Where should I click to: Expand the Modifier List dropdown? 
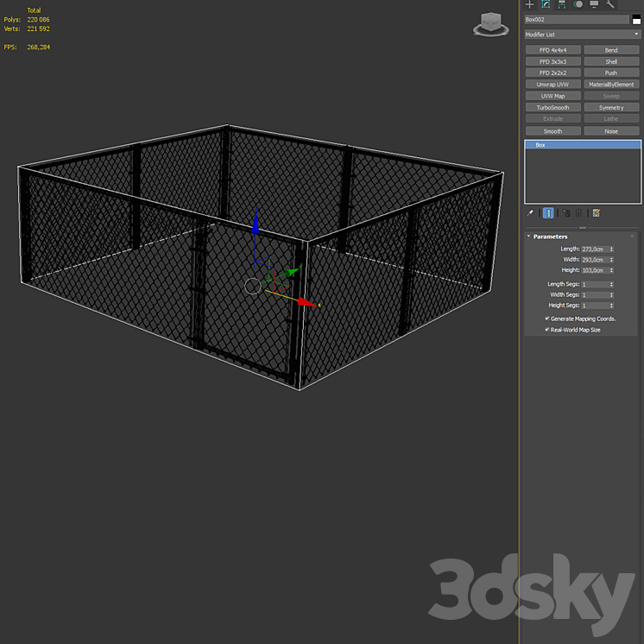[583, 35]
